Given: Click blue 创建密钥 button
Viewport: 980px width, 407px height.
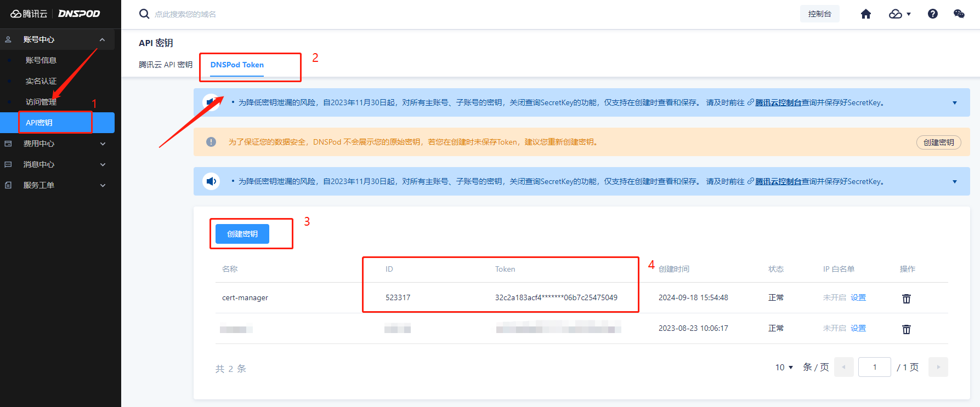Looking at the screenshot, I should click(x=242, y=234).
